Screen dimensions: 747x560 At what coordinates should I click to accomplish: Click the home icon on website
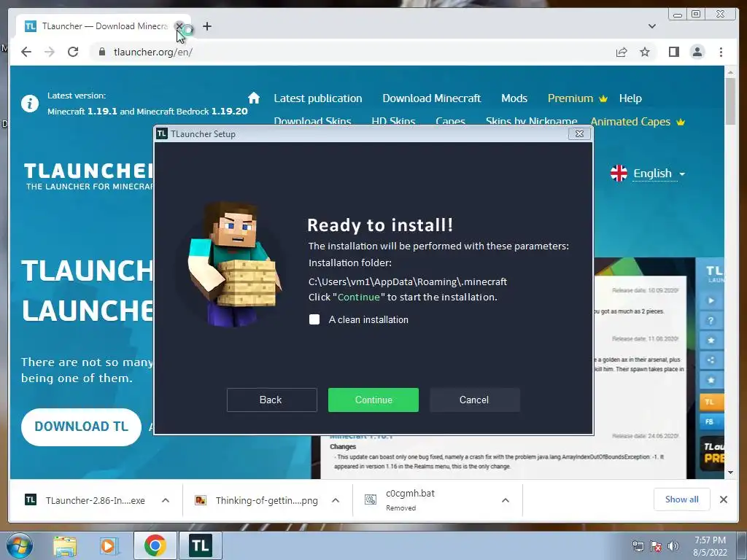point(254,98)
